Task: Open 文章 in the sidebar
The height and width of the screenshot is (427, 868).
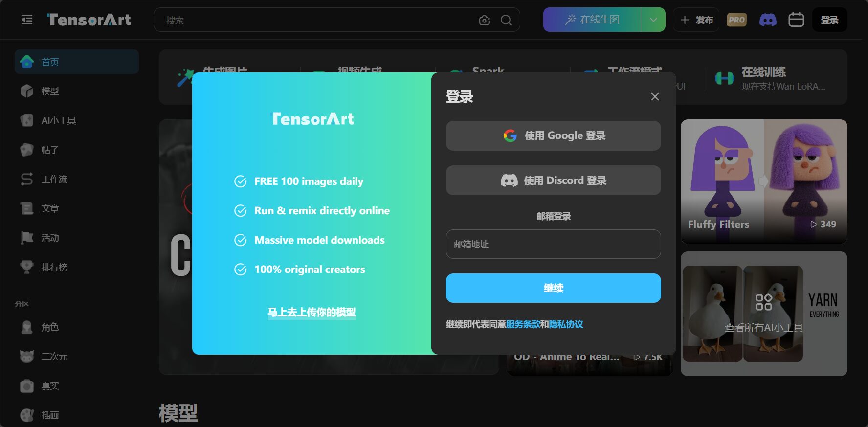Action: 77,208
